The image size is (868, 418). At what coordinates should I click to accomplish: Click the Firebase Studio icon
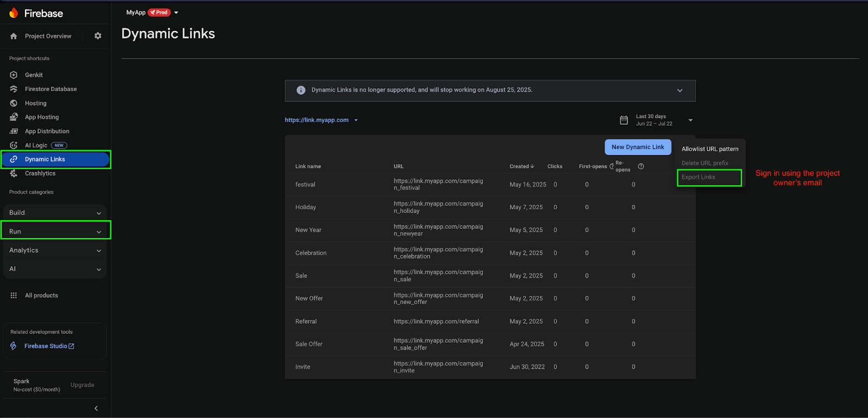(14, 346)
